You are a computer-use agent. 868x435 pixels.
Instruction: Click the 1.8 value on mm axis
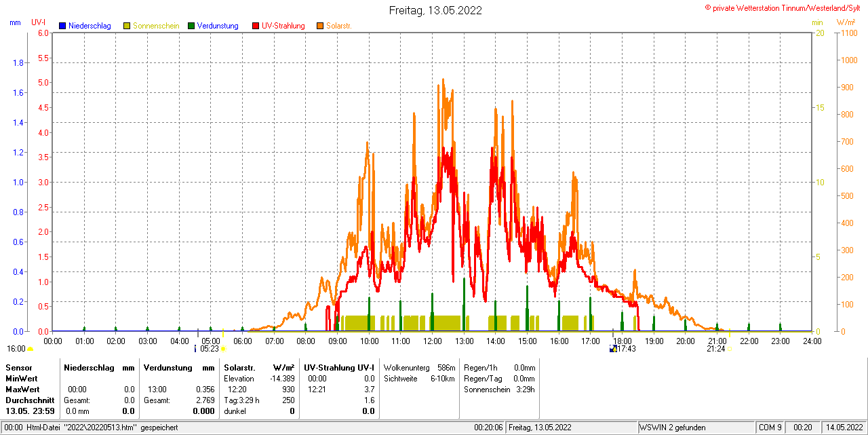18,62
